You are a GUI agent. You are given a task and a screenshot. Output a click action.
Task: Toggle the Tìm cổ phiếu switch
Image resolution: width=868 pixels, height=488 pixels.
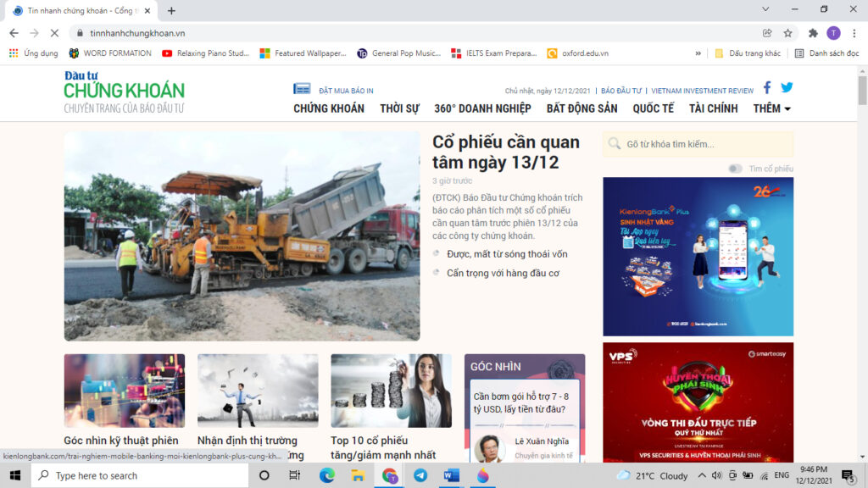(735, 169)
